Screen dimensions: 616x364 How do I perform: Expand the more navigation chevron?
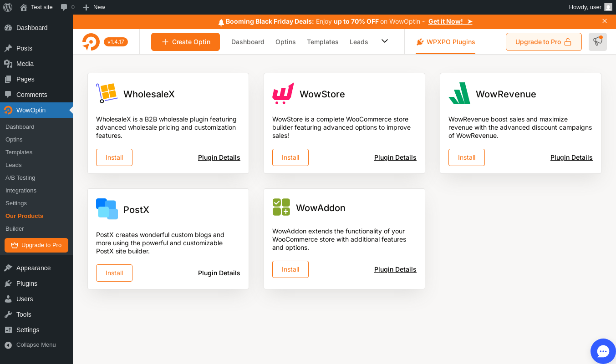(x=385, y=41)
